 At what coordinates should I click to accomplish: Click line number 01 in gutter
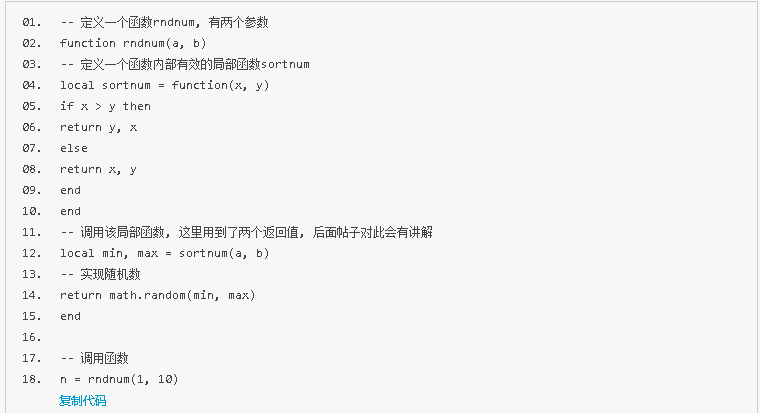click(x=32, y=22)
